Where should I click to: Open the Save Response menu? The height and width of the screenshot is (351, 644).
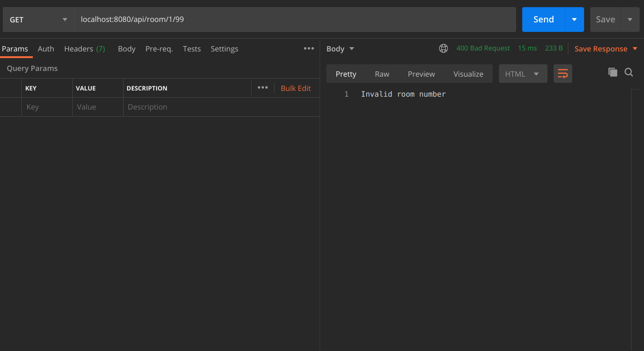(606, 49)
